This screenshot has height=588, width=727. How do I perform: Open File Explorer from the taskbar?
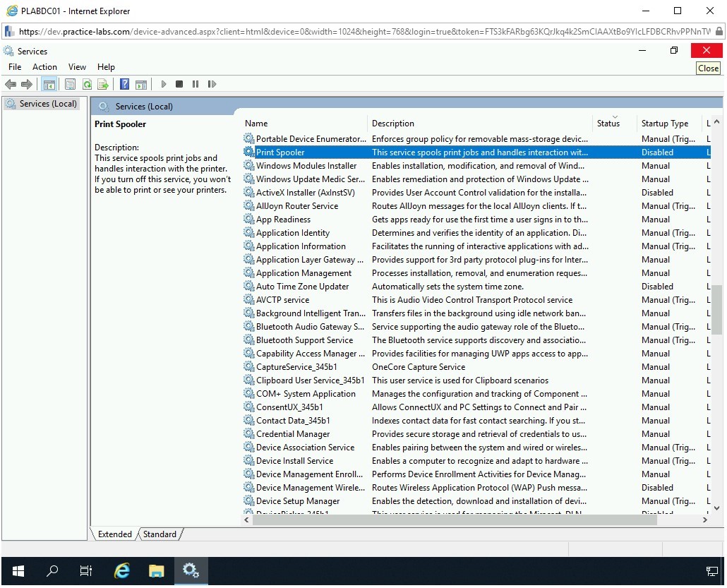click(x=156, y=571)
